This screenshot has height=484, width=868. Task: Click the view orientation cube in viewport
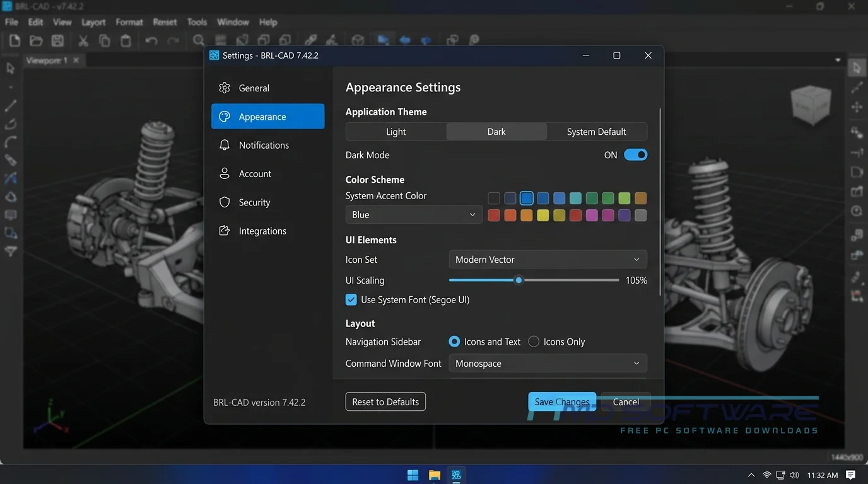[x=811, y=105]
